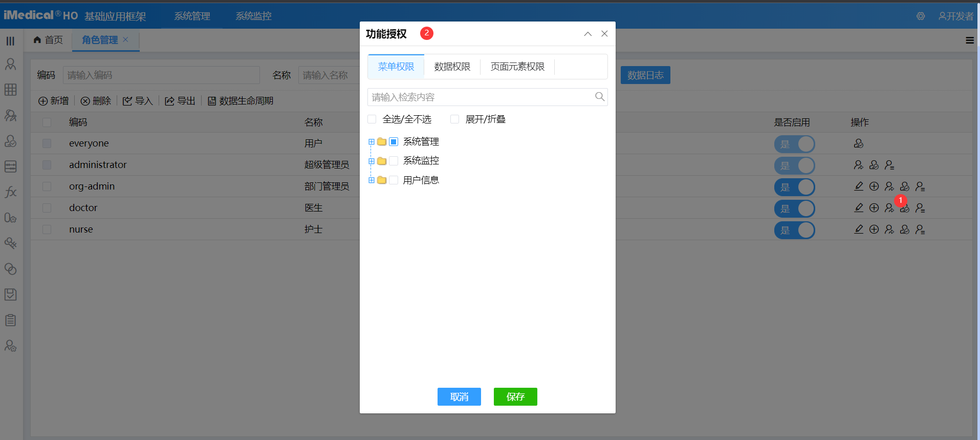Click the user list icon in nurse row
The image size is (980, 440).
[920, 229]
